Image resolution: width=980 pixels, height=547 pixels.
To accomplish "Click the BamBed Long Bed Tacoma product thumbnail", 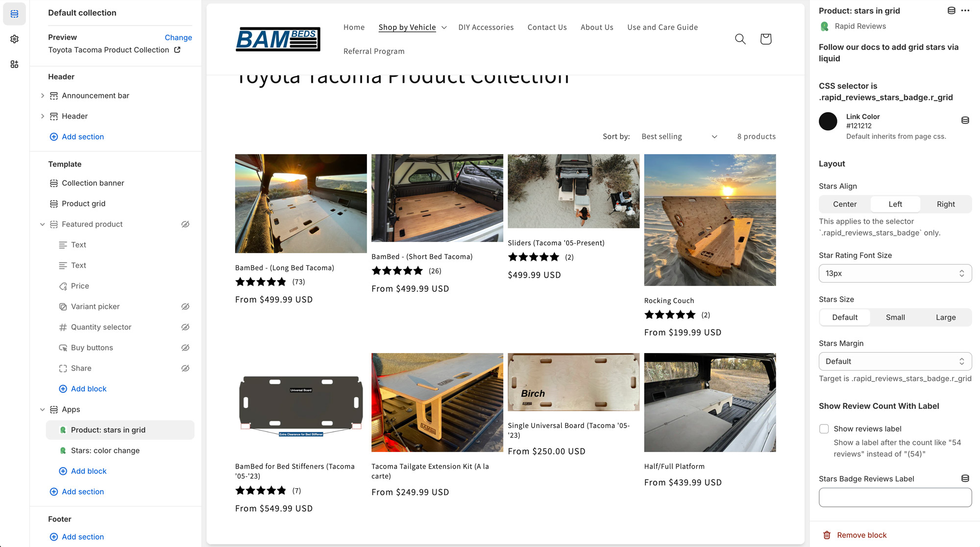I will [301, 204].
